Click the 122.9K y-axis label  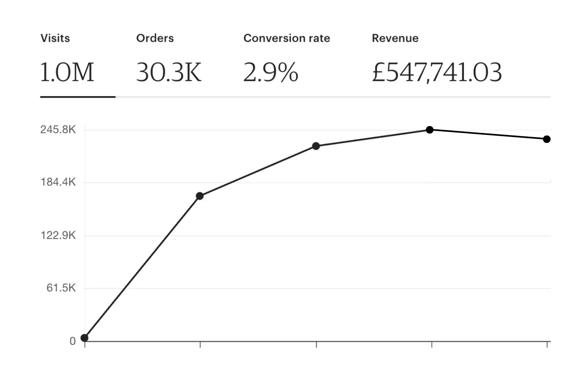click(x=58, y=235)
